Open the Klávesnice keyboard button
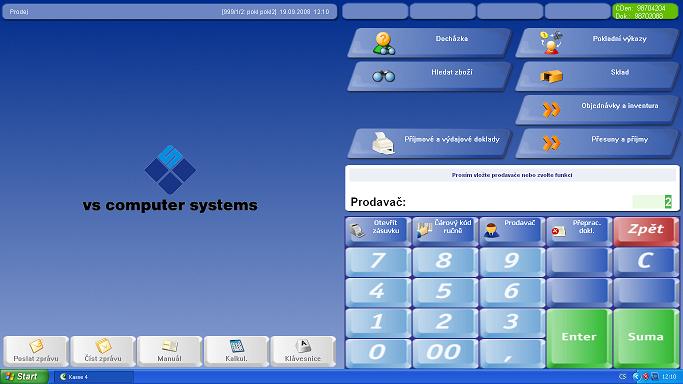This screenshot has width=683, height=384. [303, 351]
